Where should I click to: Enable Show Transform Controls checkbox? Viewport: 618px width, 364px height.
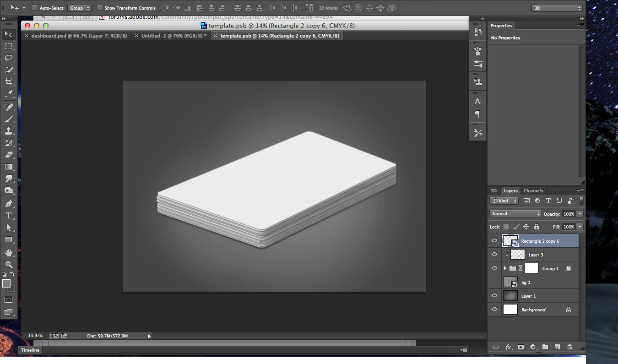pos(99,8)
